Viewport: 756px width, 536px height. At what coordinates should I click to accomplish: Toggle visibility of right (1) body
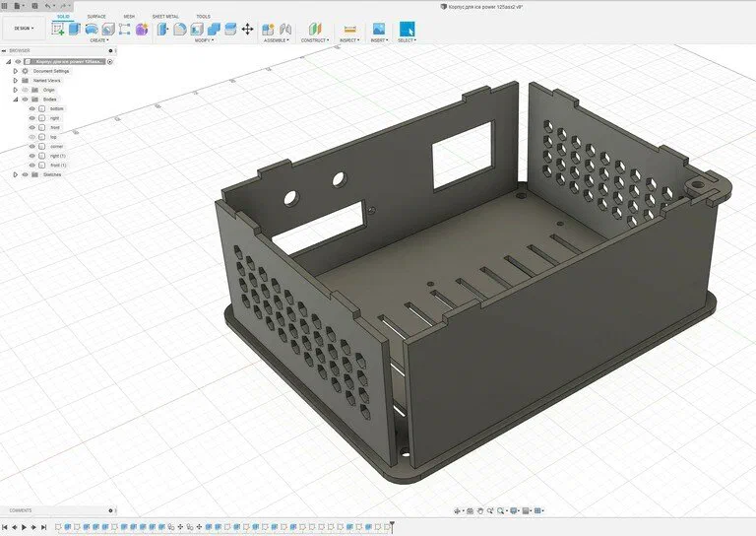click(32, 156)
